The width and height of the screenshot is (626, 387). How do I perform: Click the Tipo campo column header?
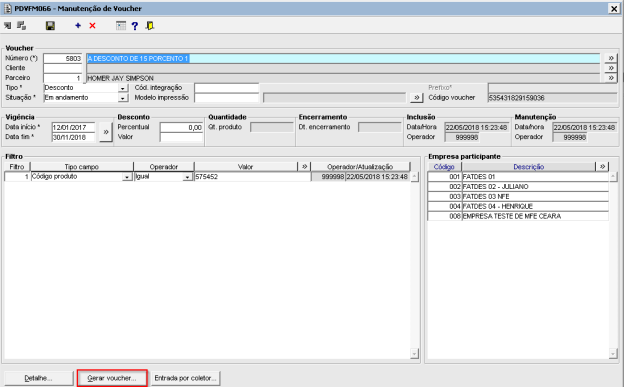(x=82, y=167)
